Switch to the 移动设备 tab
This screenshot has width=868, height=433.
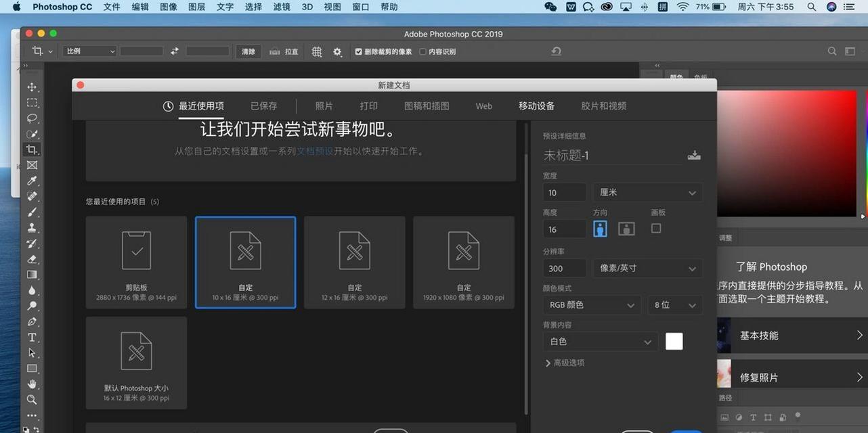[537, 106]
